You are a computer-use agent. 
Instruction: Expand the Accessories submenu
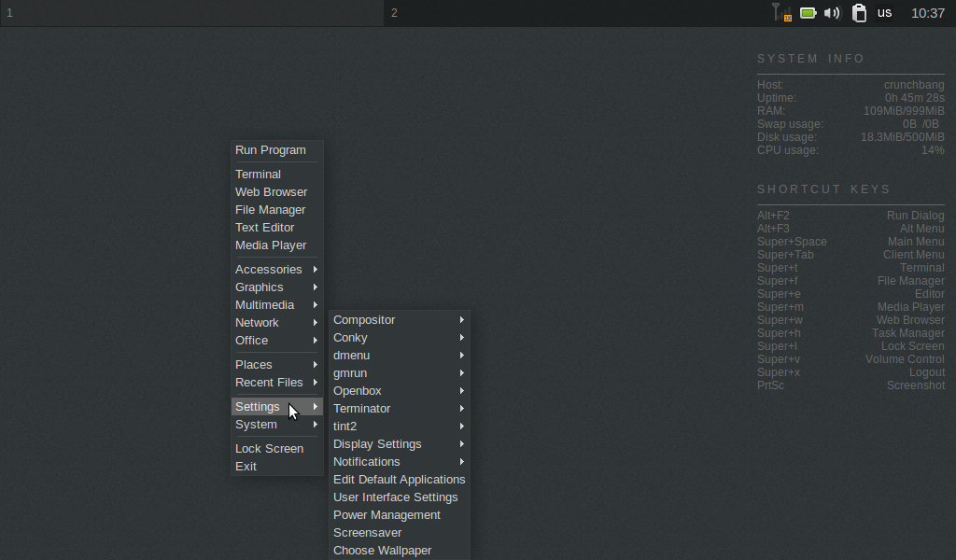click(x=269, y=269)
